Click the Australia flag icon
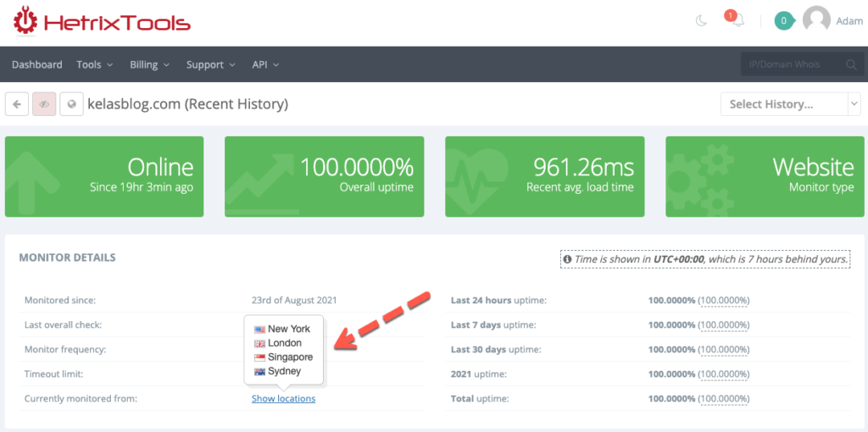Viewport: 868px width, 432px height. pos(259,372)
